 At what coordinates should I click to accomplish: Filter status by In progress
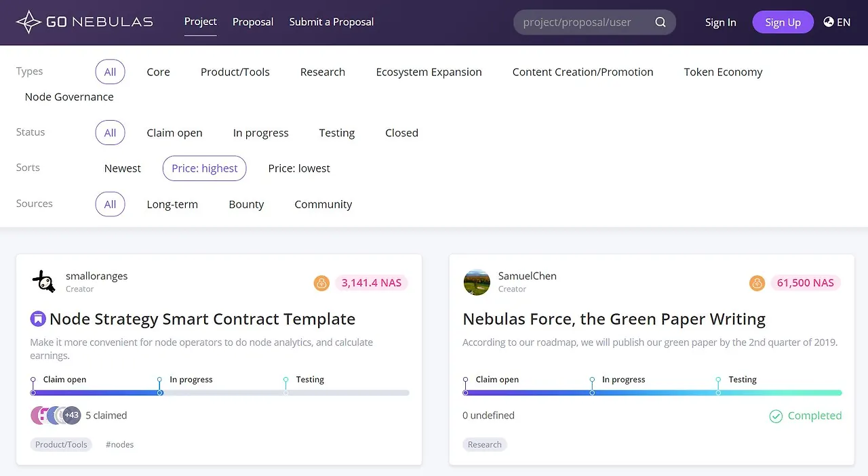pos(261,133)
